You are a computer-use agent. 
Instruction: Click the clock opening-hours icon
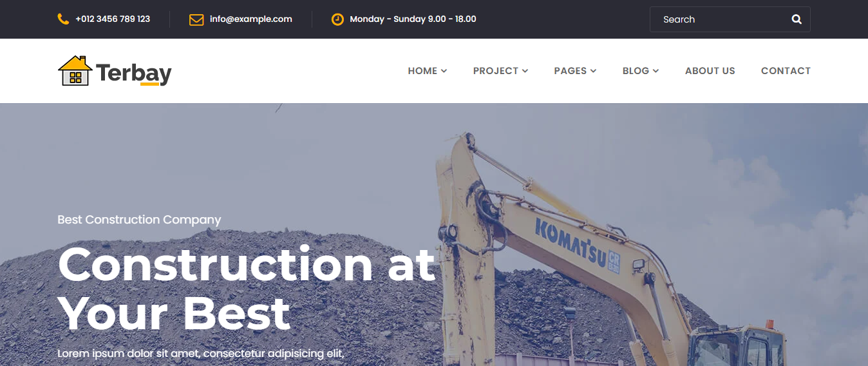pyautogui.click(x=337, y=19)
